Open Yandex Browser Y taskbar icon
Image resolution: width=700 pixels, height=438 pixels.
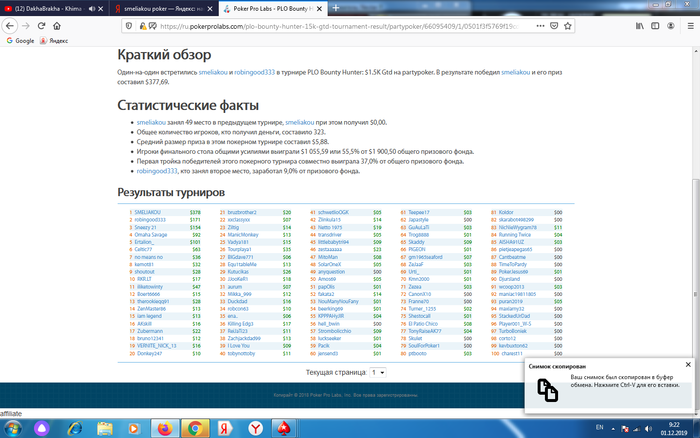pyautogui.click(x=255, y=429)
